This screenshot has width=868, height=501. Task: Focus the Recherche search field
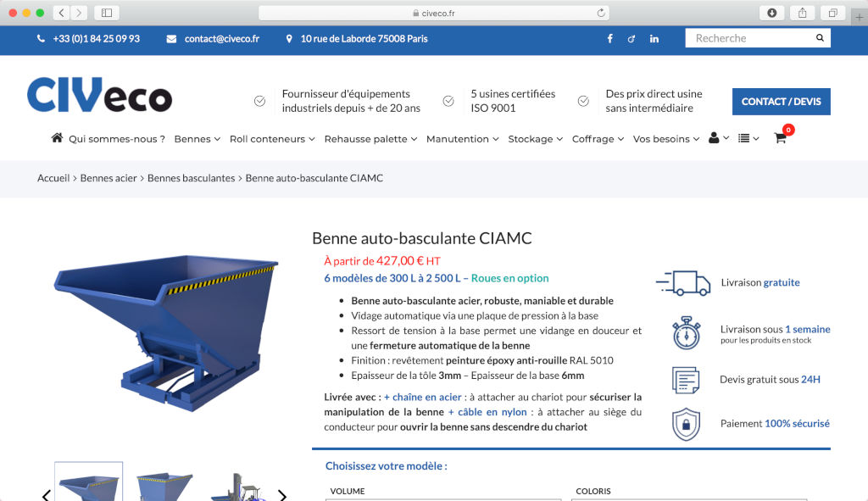pos(748,38)
